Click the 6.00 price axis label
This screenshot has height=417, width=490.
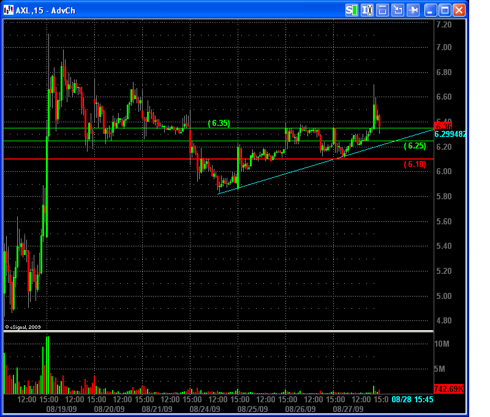click(444, 171)
